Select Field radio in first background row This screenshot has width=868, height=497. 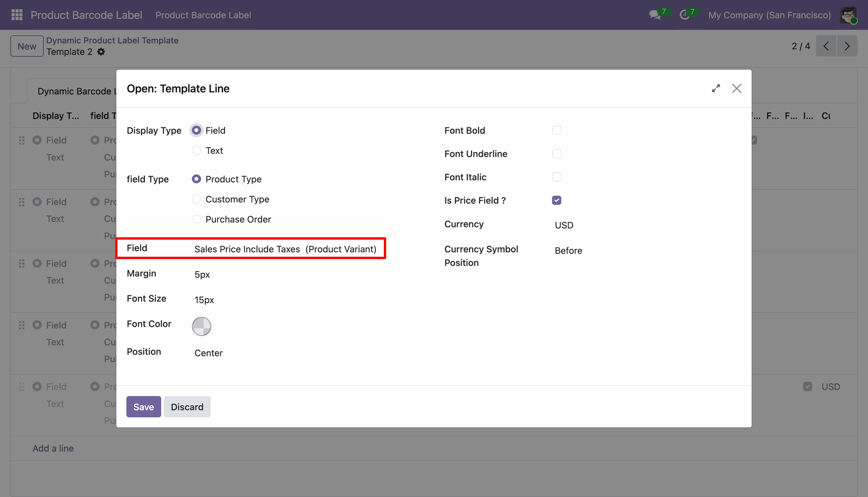coord(37,141)
